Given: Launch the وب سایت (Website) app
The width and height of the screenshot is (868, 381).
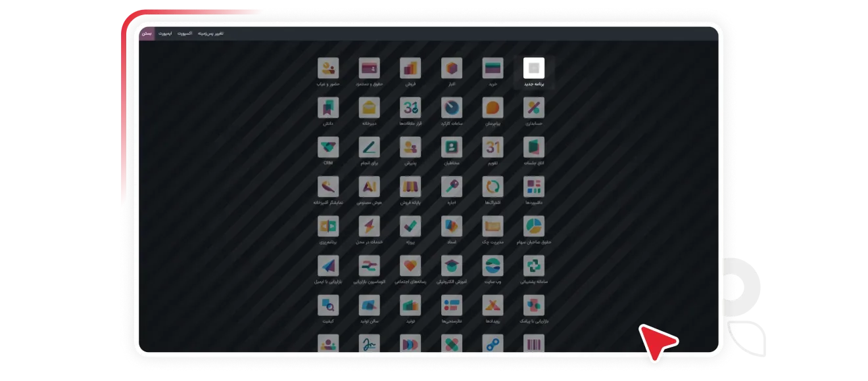Looking at the screenshot, I should (x=493, y=266).
